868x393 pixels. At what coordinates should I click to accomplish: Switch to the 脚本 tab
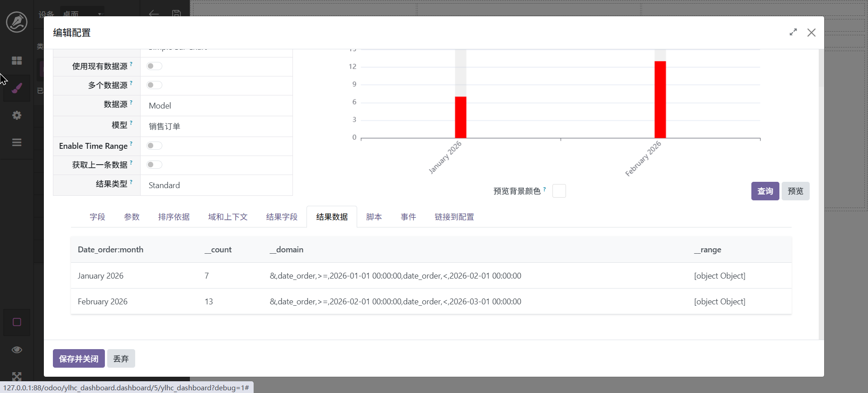(374, 217)
